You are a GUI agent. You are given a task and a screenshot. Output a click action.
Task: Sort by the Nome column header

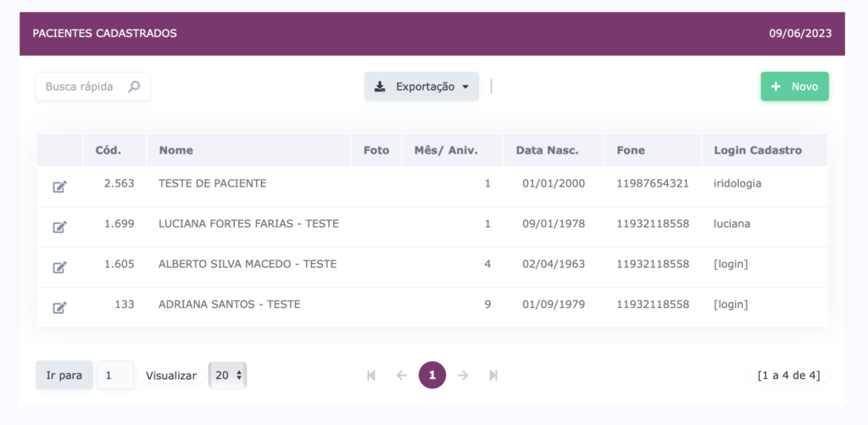click(x=175, y=150)
